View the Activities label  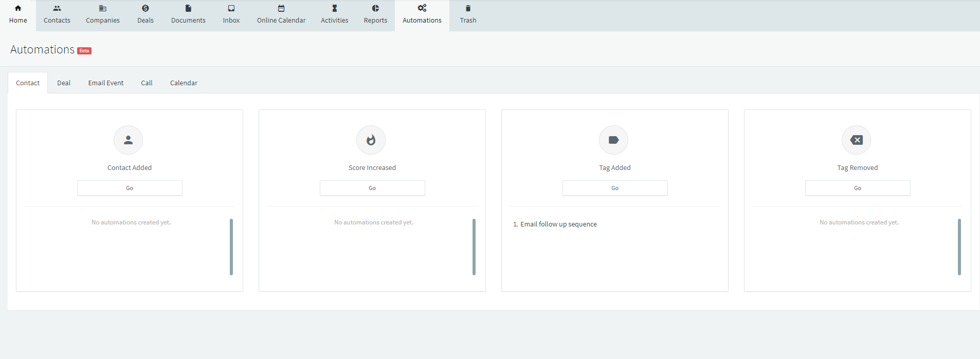pyautogui.click(x=335, y=21)
